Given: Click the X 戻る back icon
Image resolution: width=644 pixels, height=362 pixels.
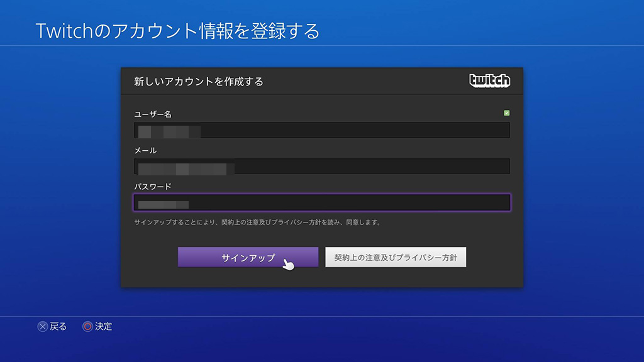Looking at the screenshot, I should coord(43,326).
